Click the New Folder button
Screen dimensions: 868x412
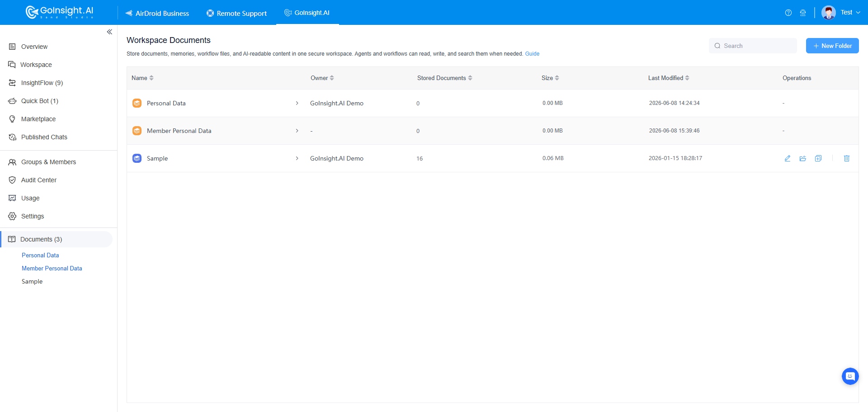point(832,46)
